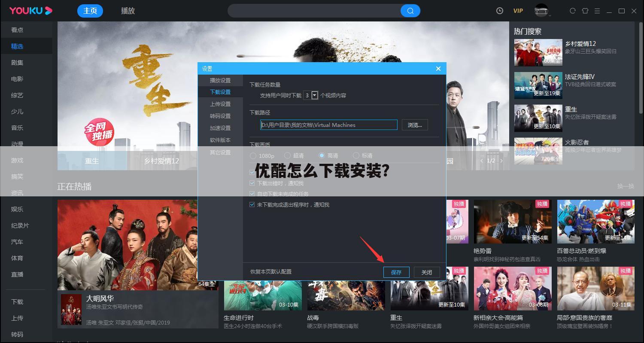Open 少儿 in left sidebar

click(17, 111)
